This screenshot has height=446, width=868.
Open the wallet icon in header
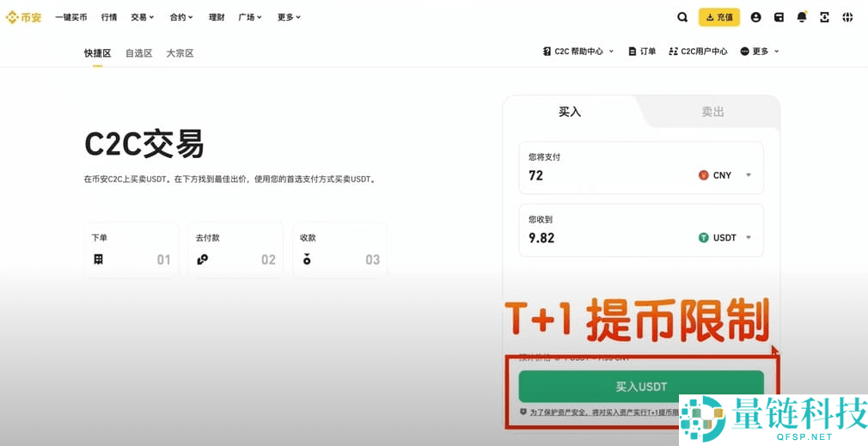click(x=779, y=17)
